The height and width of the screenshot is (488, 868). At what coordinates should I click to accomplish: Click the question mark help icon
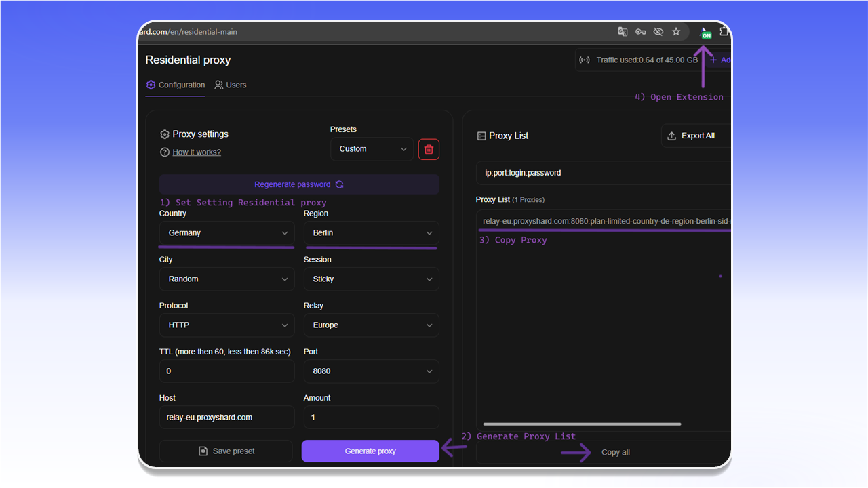[164, 152]
